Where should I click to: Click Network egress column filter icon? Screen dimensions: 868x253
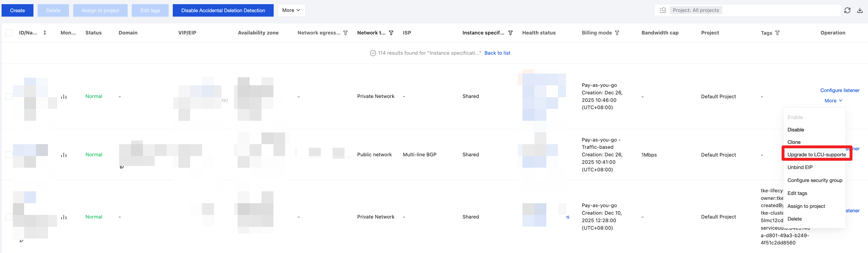pos(345,33)
